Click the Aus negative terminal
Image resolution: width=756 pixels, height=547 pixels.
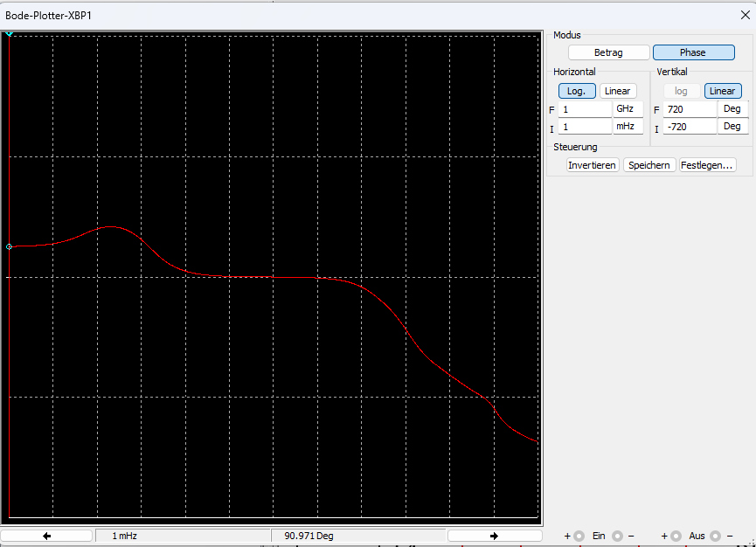pyautogui.click(x=715, y=536)
